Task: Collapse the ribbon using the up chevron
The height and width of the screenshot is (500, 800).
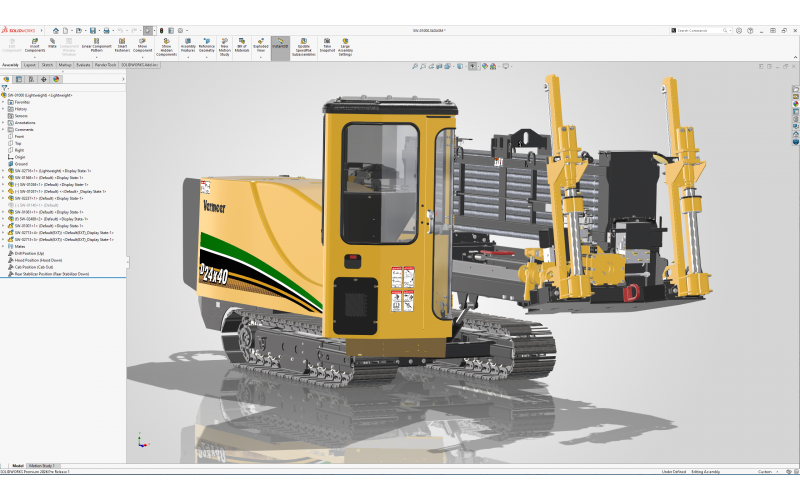Action: click(795, 57)
